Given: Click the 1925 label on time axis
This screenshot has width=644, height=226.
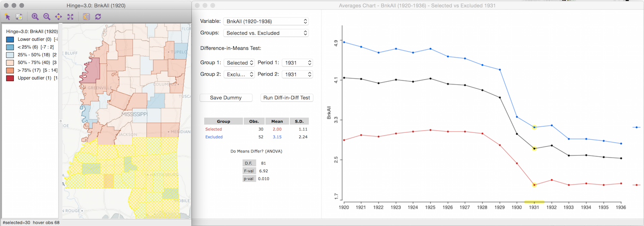Looking at the screenshot, I should 430,207.
